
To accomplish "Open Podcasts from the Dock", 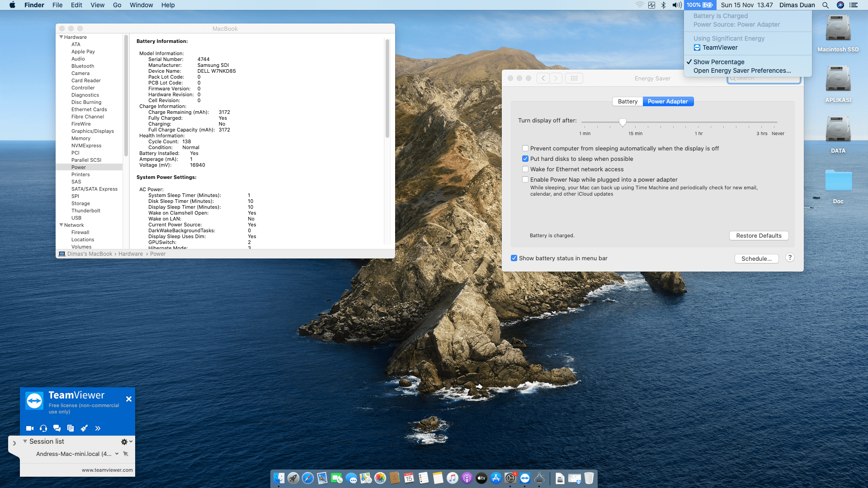I will click(467, 478).
